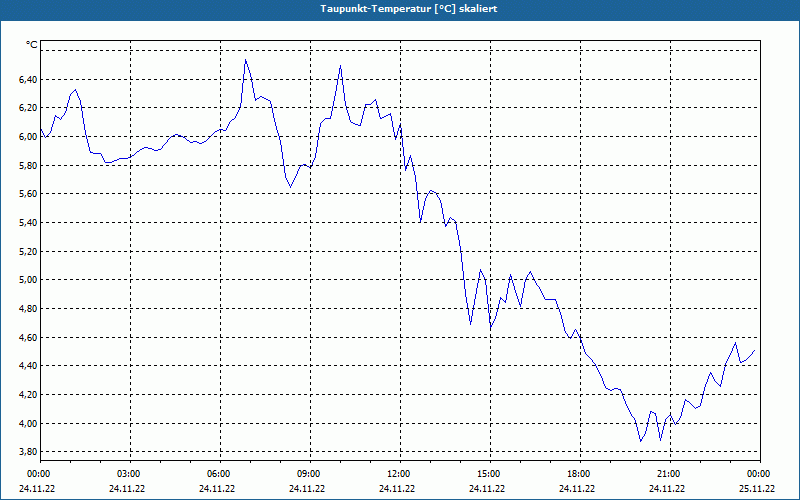Click the 24.11.22 date below 12:00

click(x=397, y=488)
